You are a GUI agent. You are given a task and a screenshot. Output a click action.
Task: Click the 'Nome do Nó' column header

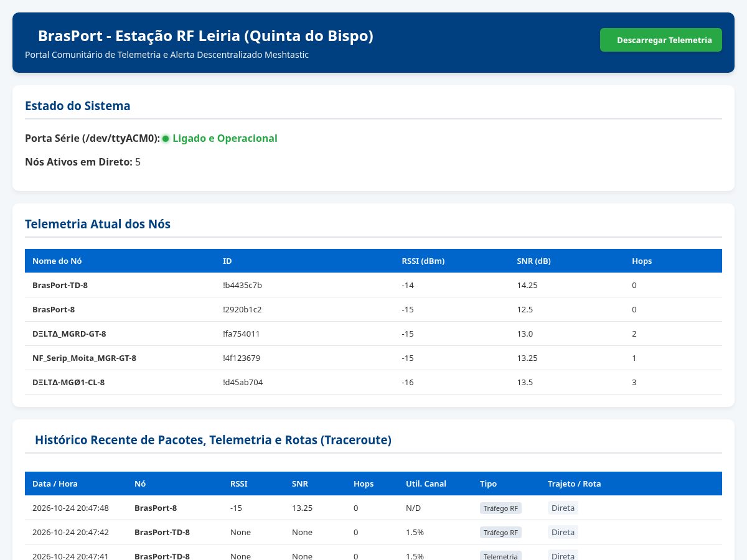(57, 261)
